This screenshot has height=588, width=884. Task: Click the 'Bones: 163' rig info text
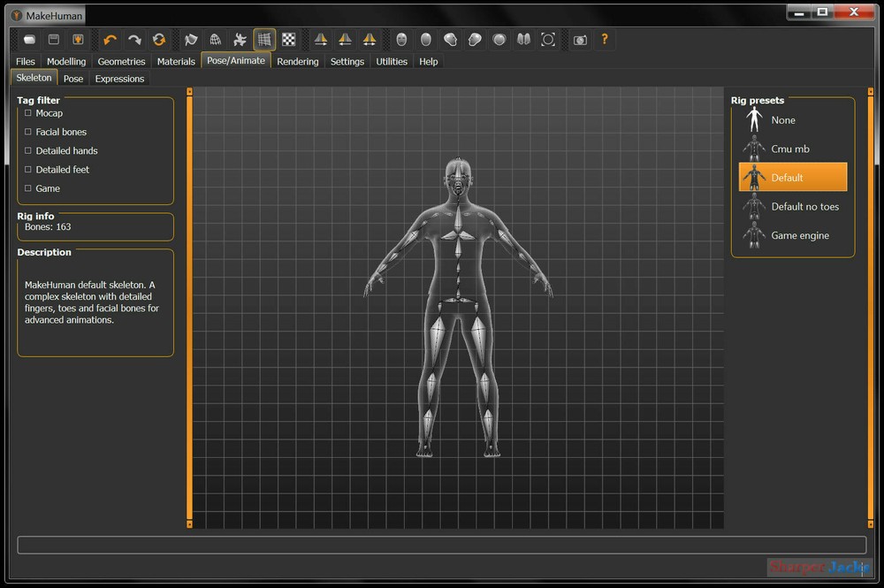(48, 226)
